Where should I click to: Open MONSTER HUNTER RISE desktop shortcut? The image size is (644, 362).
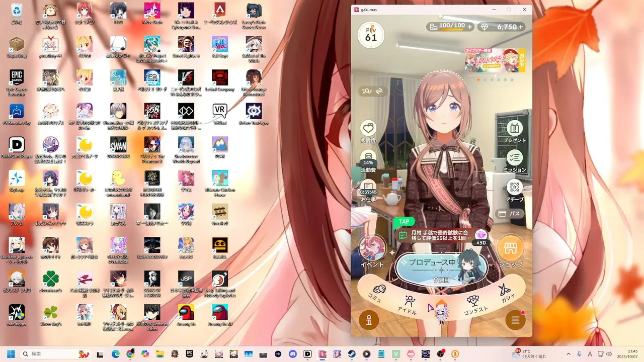click(152, 184)
